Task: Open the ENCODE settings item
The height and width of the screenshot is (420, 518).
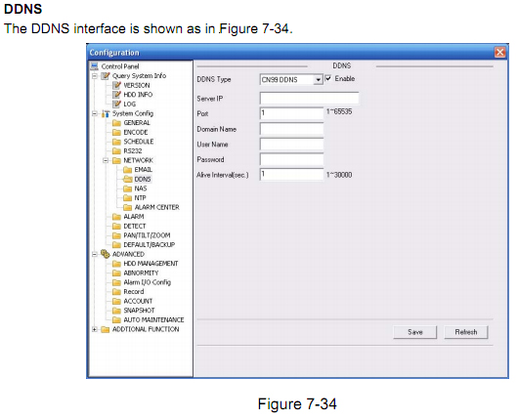Action: pyautogui.click(x=136, y=132)
